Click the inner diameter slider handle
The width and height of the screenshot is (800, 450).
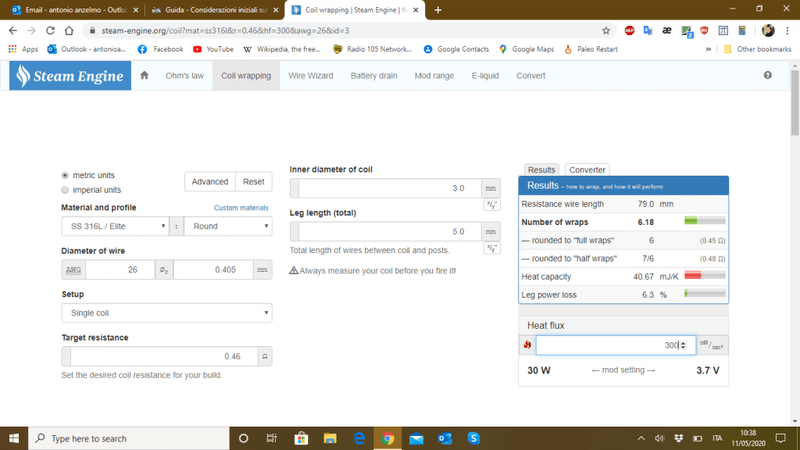pyautogui.click(x=294, y=188)
